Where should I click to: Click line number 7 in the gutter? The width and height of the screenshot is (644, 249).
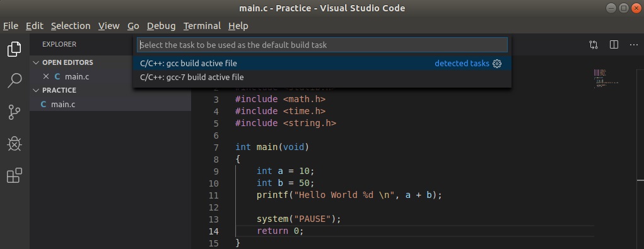[216, 148]
